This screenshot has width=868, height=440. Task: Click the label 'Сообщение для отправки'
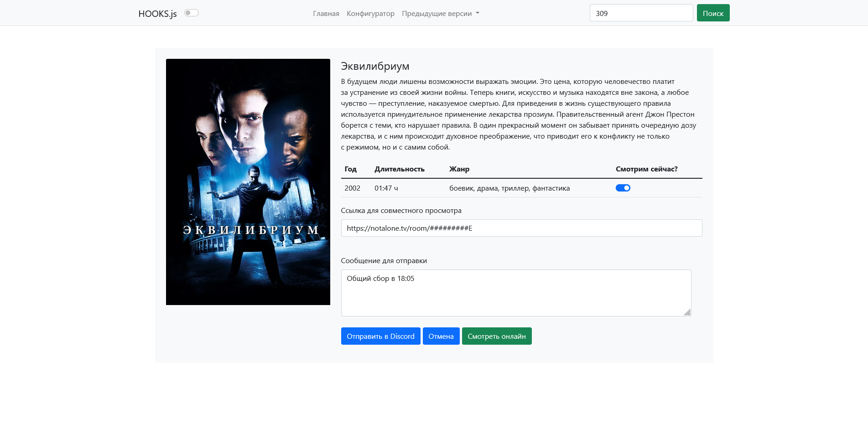(384, 260)
